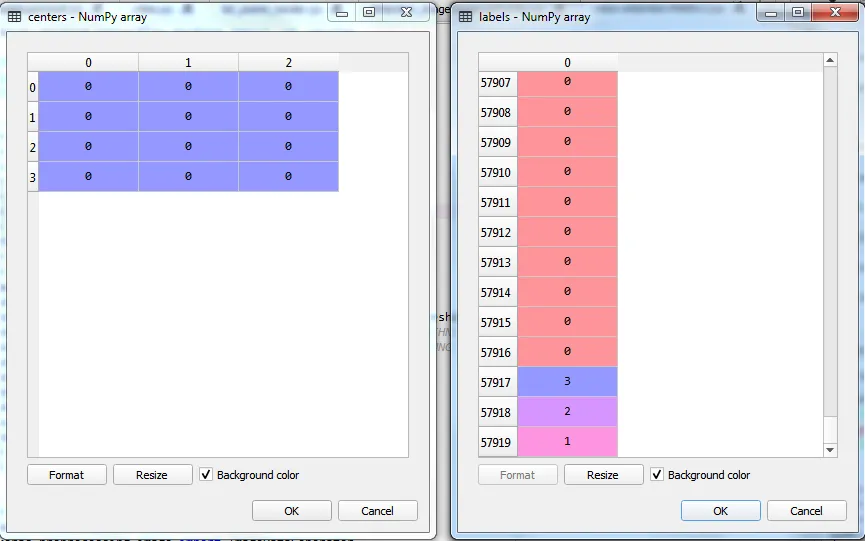Select centers cell at row 1 column 1

188,116
